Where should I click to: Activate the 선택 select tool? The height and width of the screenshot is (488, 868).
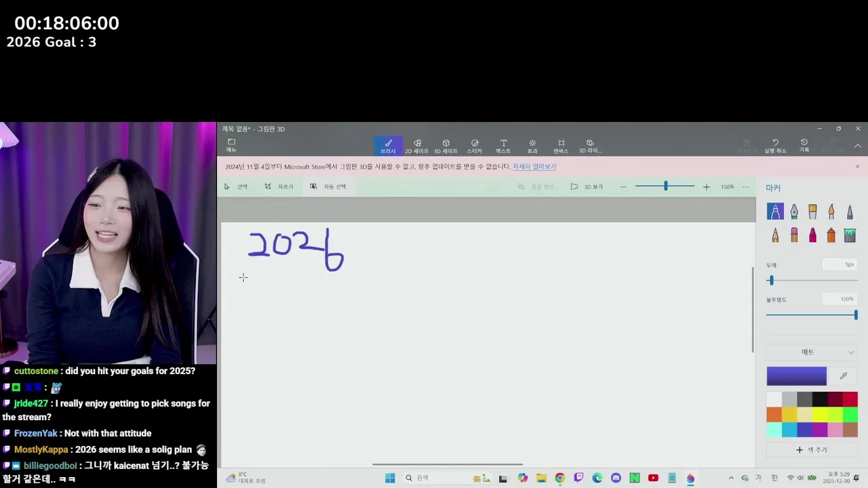coord(236,186)
